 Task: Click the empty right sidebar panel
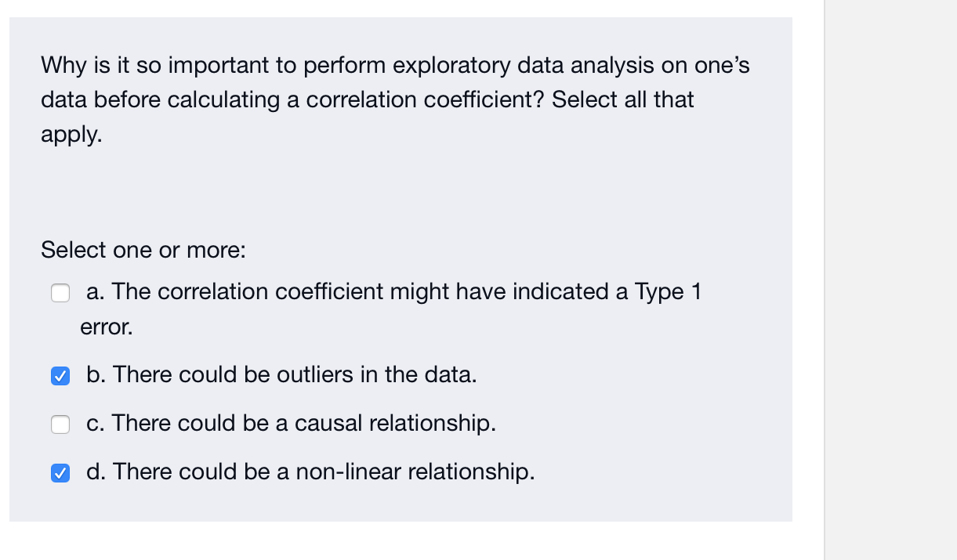point(890,274)
